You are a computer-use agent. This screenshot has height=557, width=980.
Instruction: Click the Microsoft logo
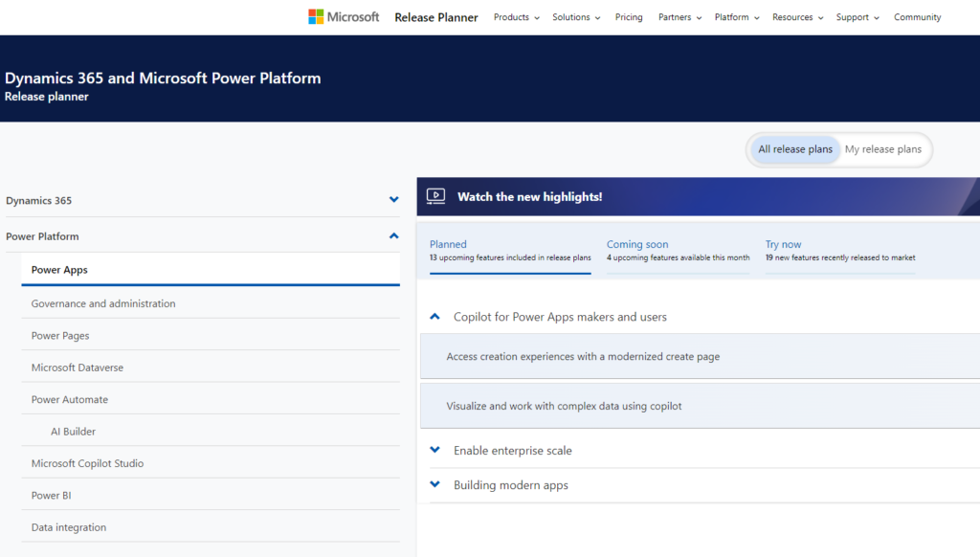point(344,17)
